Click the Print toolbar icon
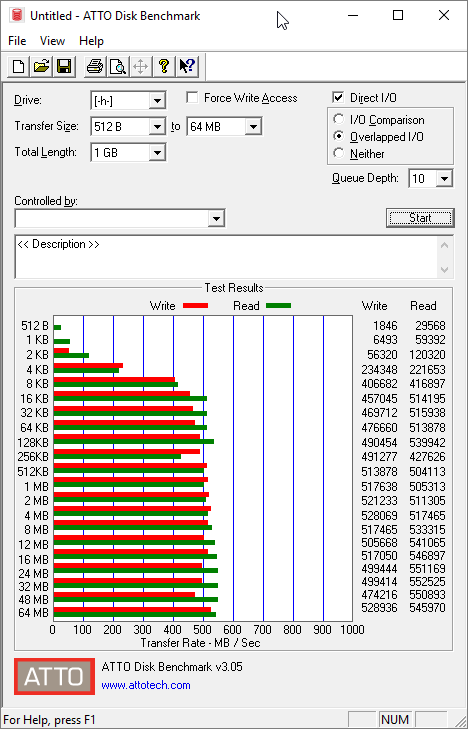 (95, 66)
